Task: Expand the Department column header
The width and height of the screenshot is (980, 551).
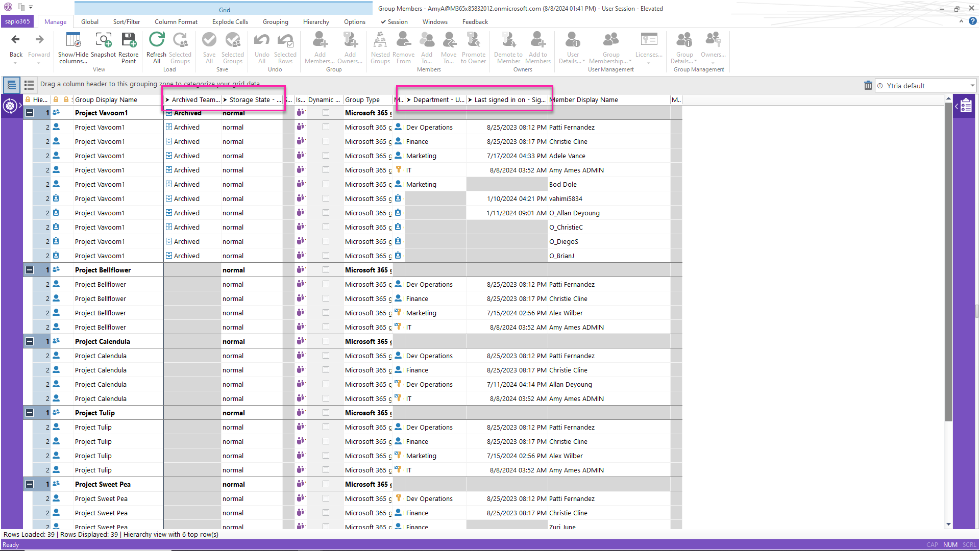Action: pyautogui.click(x=409, y=100)
